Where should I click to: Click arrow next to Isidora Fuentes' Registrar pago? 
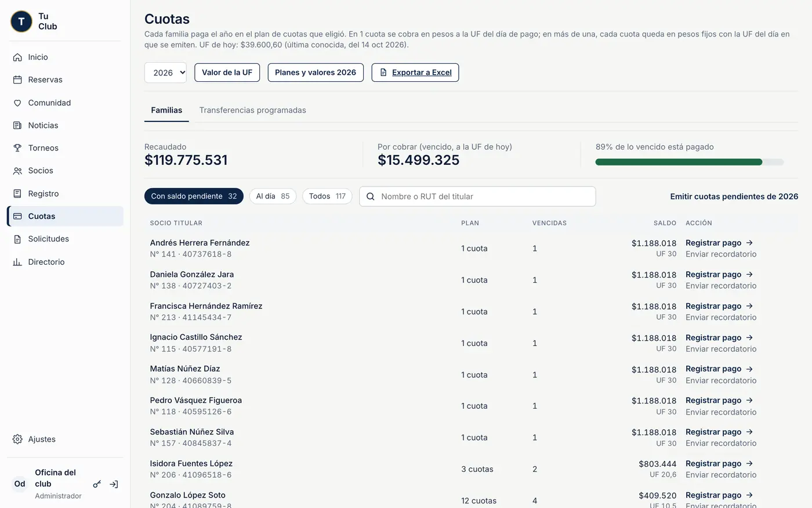click(749, 463)
